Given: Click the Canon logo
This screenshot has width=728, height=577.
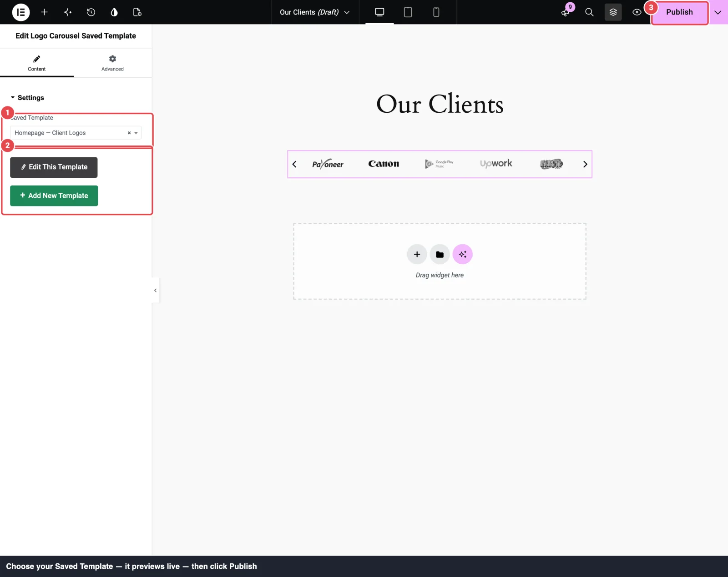Looking at the screenshot, I should [x=384, y=164].
